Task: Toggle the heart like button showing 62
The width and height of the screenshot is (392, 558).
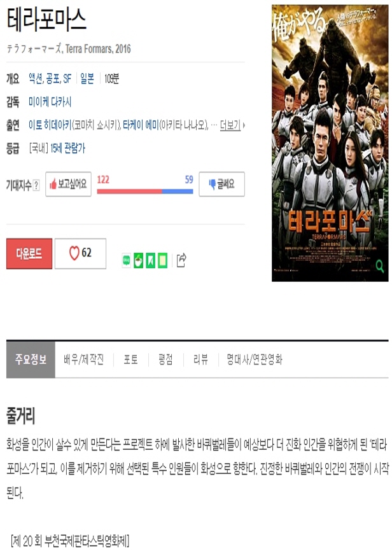Action: point(80,253)
